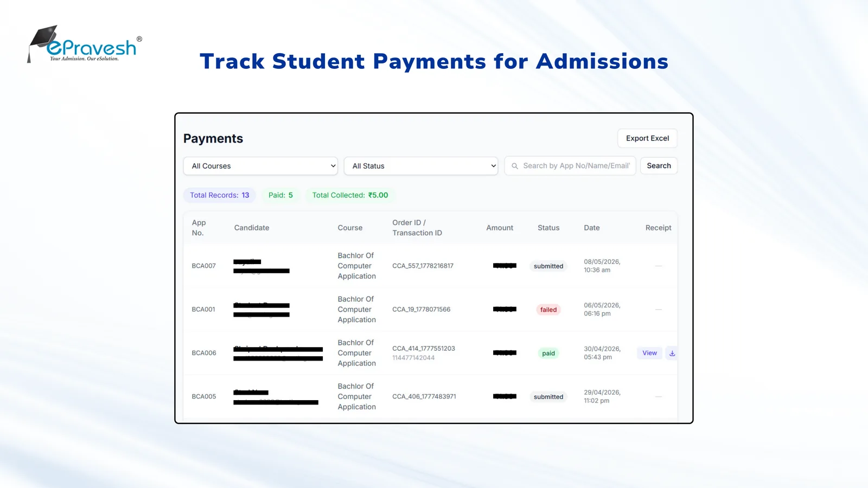Select application number BCA006
The image size is (868, 488).
[x=204, y=353]
